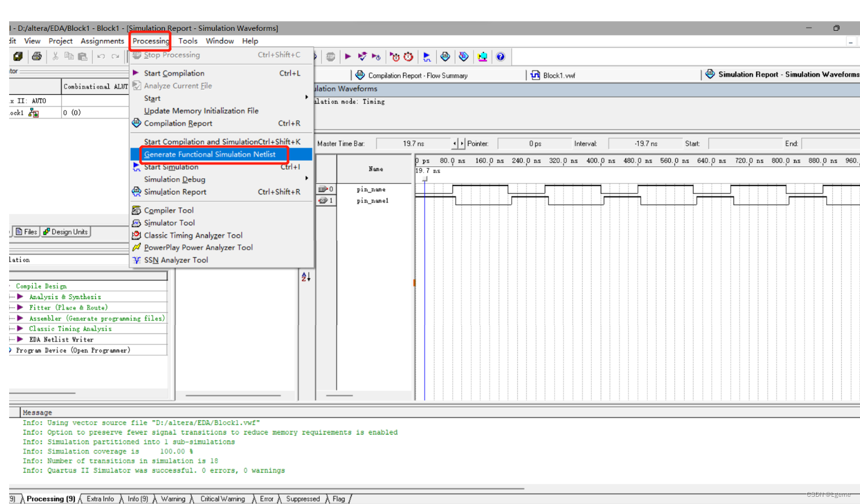Image resolution: width=860 pixels, height=504 pixels.
Task: Start Compilation using the purple play toolbar icon
Action: pyautogui.click(x=348, y=56)
